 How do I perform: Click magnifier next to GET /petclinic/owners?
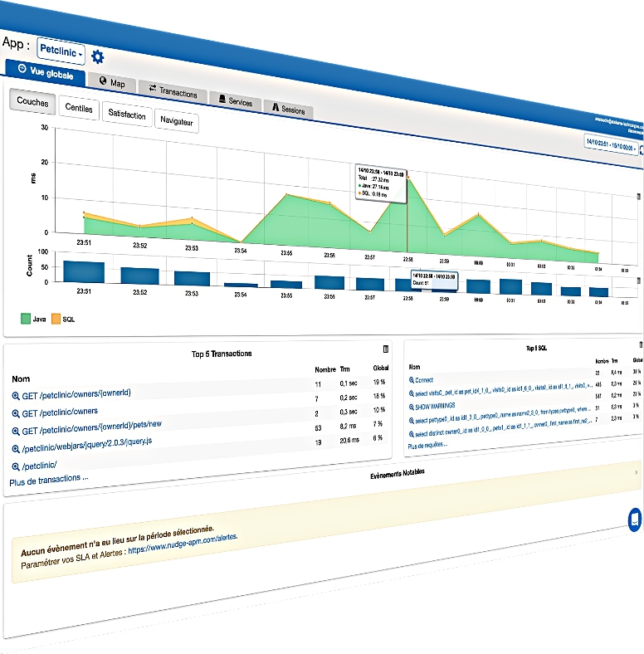[x=16, y=414]
